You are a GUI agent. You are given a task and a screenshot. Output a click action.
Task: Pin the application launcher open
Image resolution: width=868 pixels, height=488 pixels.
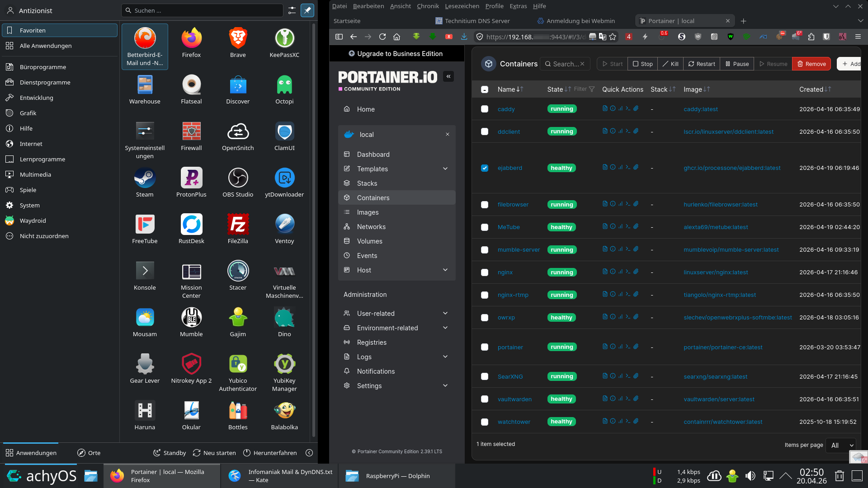pos(307,10)
